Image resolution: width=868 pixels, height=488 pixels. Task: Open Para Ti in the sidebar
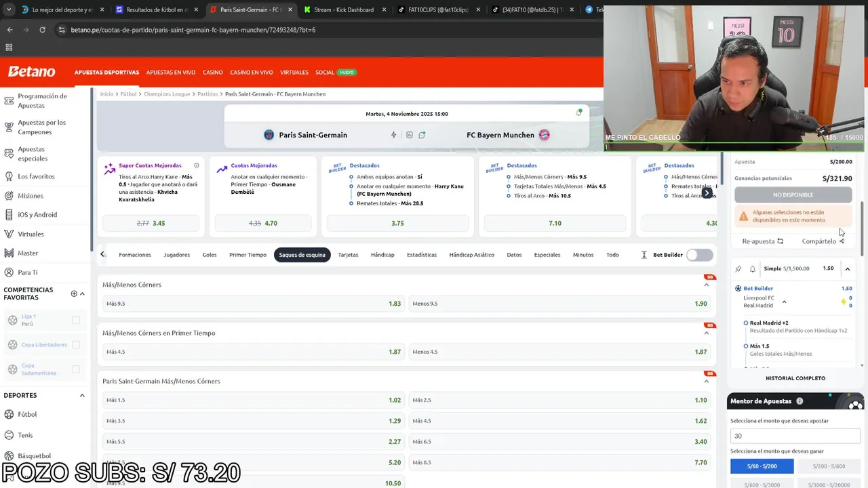(28, 272)
